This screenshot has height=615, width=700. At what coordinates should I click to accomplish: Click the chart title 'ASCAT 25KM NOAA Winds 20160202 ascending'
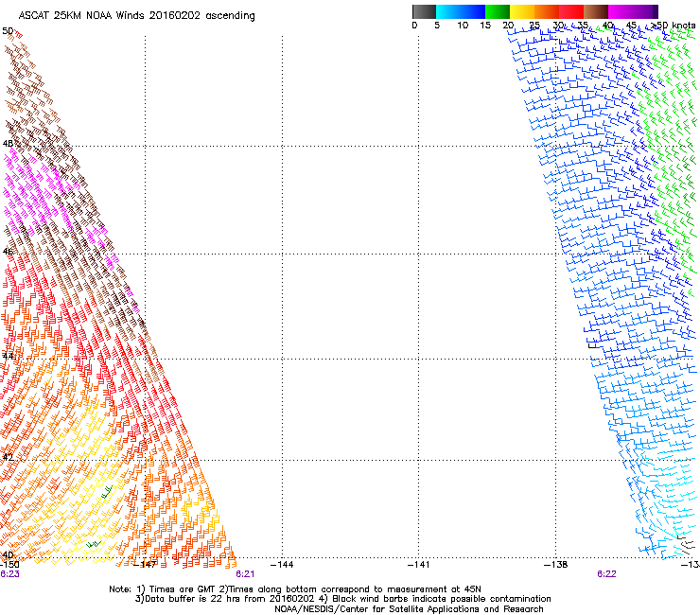pos(136,15)
